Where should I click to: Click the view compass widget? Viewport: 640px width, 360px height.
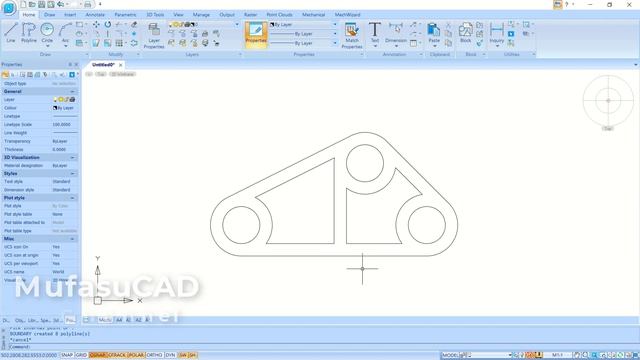608,100
